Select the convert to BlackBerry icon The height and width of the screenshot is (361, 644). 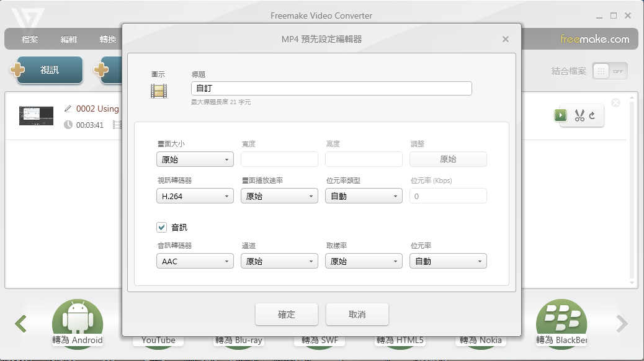tap(561, 324)
